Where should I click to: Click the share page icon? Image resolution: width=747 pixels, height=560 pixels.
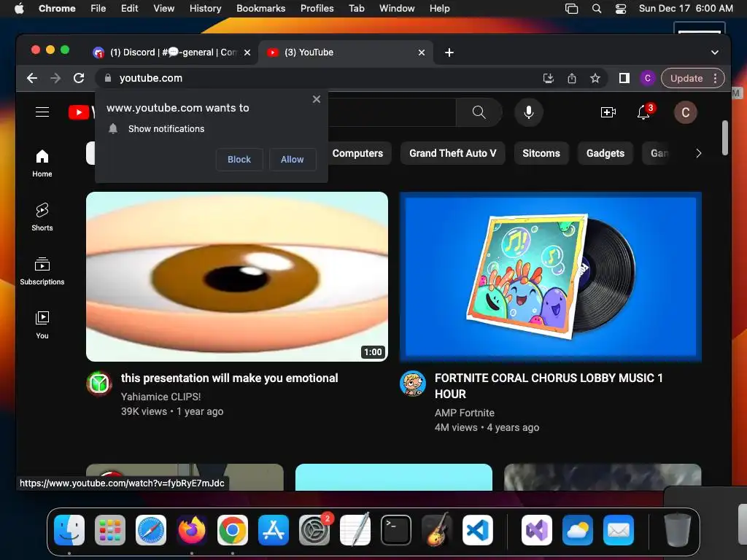point(572,78)
